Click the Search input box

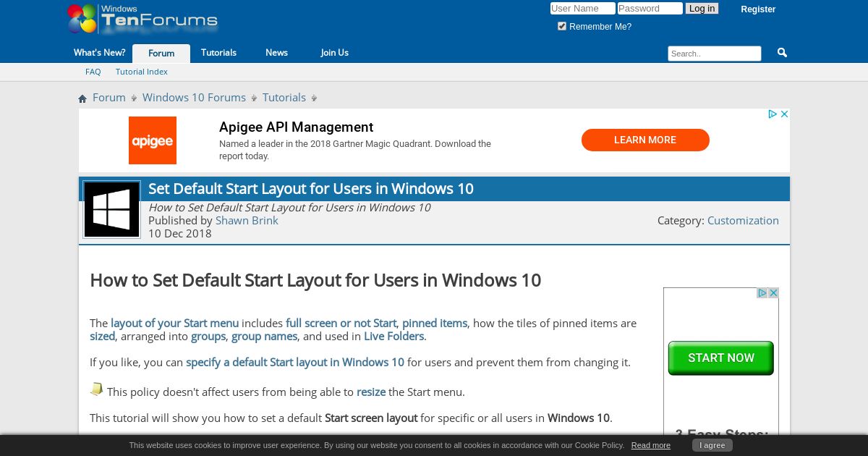click(715, 54)
